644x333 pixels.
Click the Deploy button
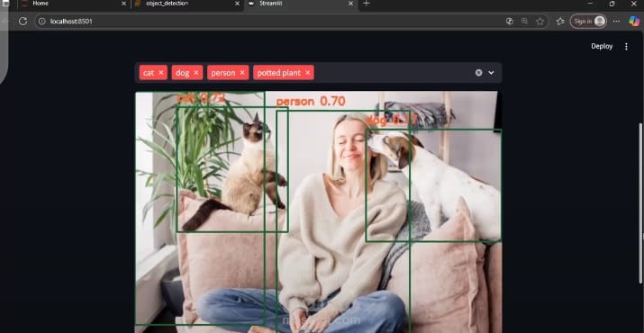tap(602, 47)
